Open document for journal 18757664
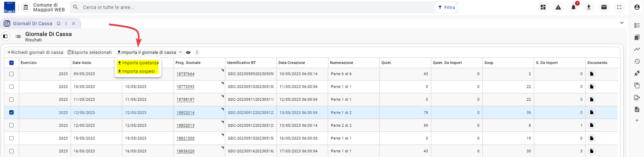 point(591,74)
